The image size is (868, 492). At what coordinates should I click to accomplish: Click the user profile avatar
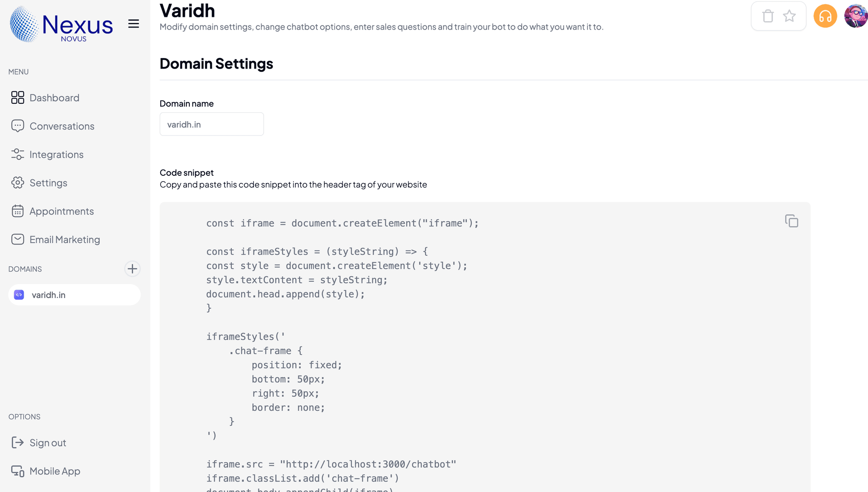point(856,16)
